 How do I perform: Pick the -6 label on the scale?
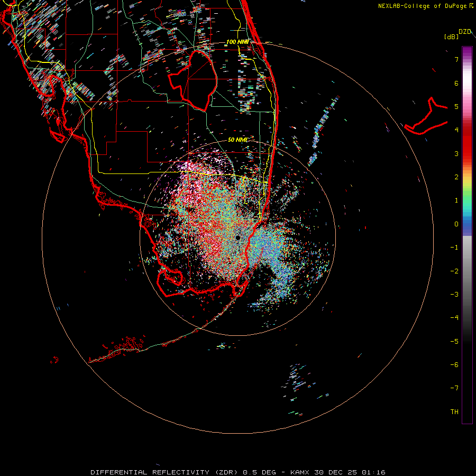pos(454,365)
